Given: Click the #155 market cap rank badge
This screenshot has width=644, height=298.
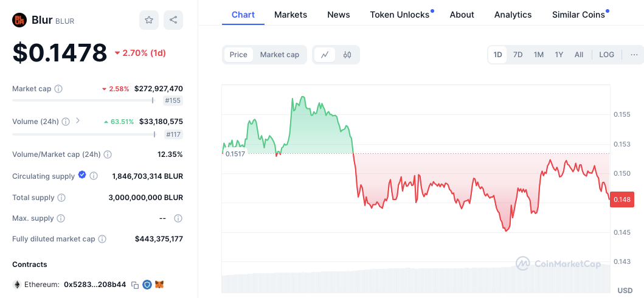Looking at the screenshot, I should coord(173,100).
